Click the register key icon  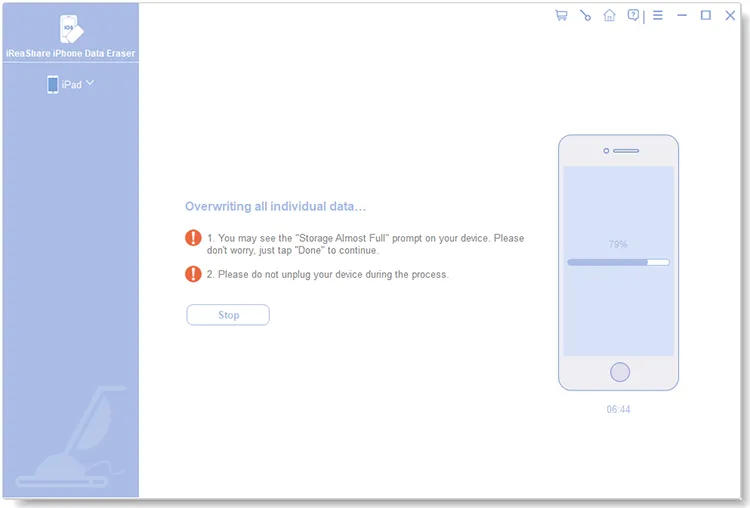[585, 15]
